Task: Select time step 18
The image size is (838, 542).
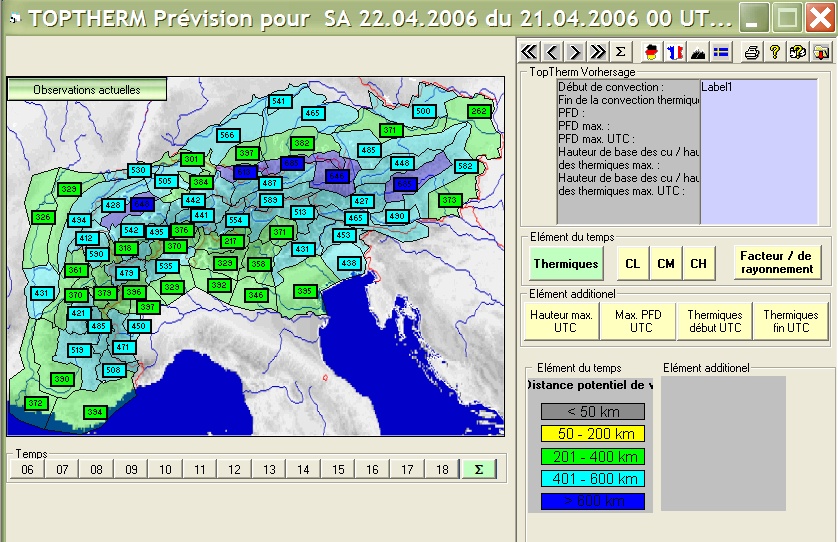Action: pyautogui.click(x=442, y=469)
